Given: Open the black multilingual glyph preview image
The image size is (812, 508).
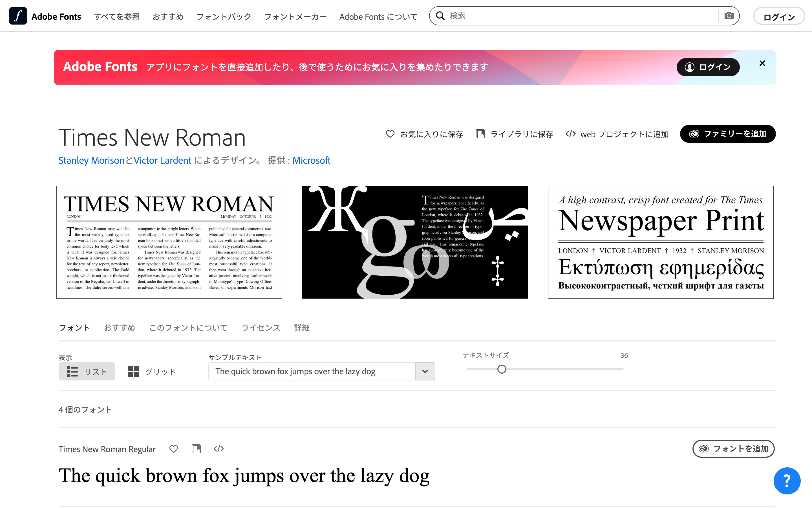Looking at the screenshot, I should (x=415, y=242).
